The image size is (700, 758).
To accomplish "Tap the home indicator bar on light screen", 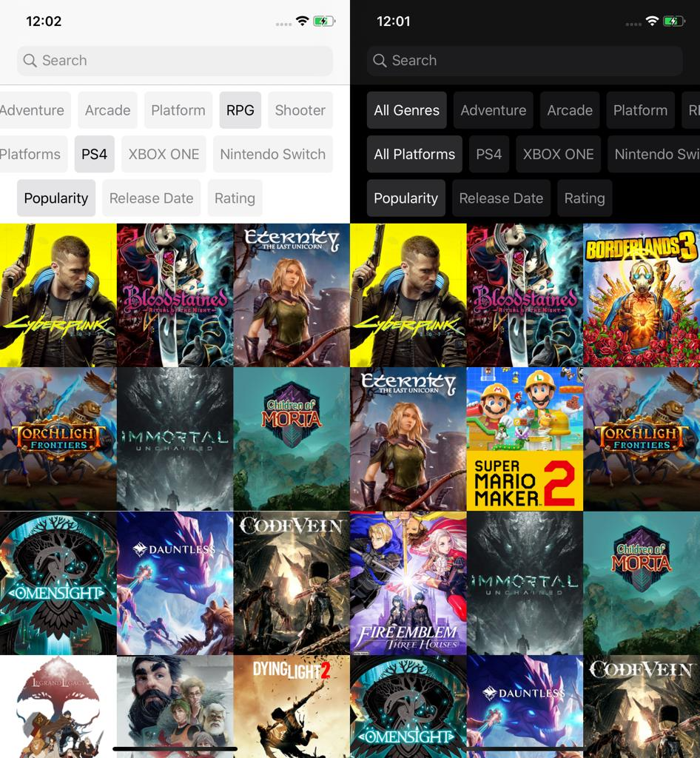I will (175, 749).
